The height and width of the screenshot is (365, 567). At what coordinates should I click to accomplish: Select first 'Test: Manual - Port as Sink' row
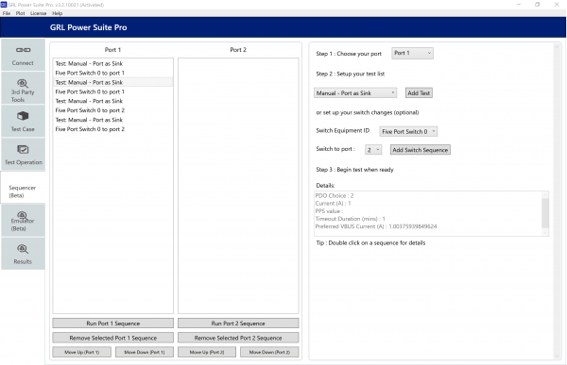pos(113,64)
